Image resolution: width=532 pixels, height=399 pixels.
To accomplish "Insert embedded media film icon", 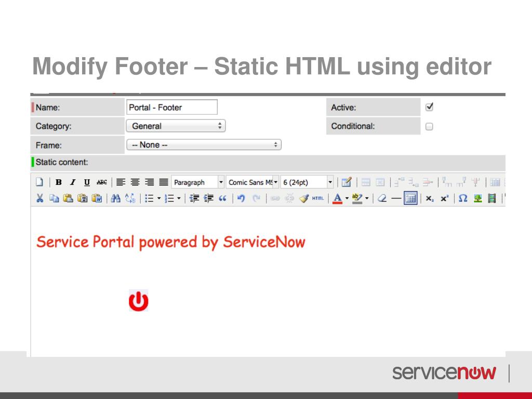I will point(491,198).
